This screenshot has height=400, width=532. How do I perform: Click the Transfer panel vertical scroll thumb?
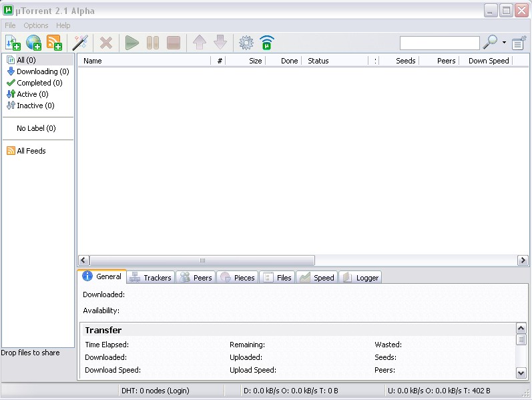tap(521, 339)
